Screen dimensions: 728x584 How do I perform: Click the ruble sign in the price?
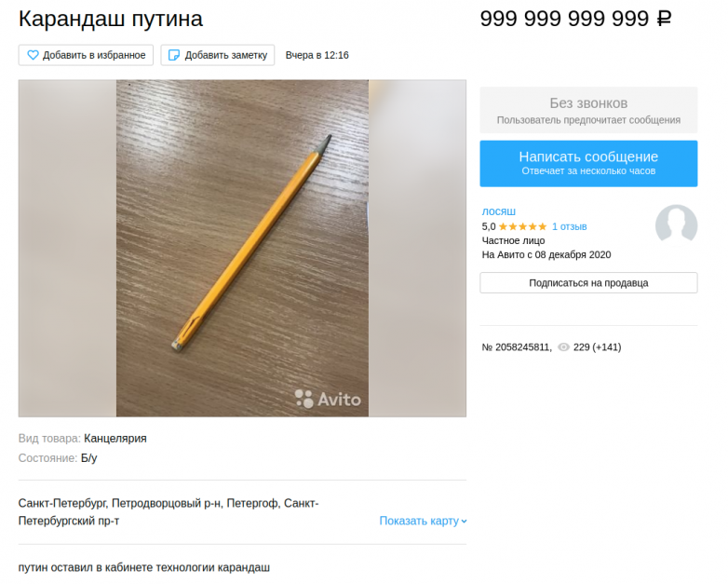point(664,19)
